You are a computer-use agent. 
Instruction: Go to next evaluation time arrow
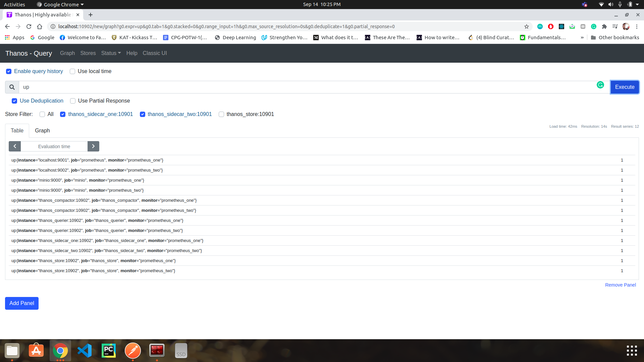93,146
